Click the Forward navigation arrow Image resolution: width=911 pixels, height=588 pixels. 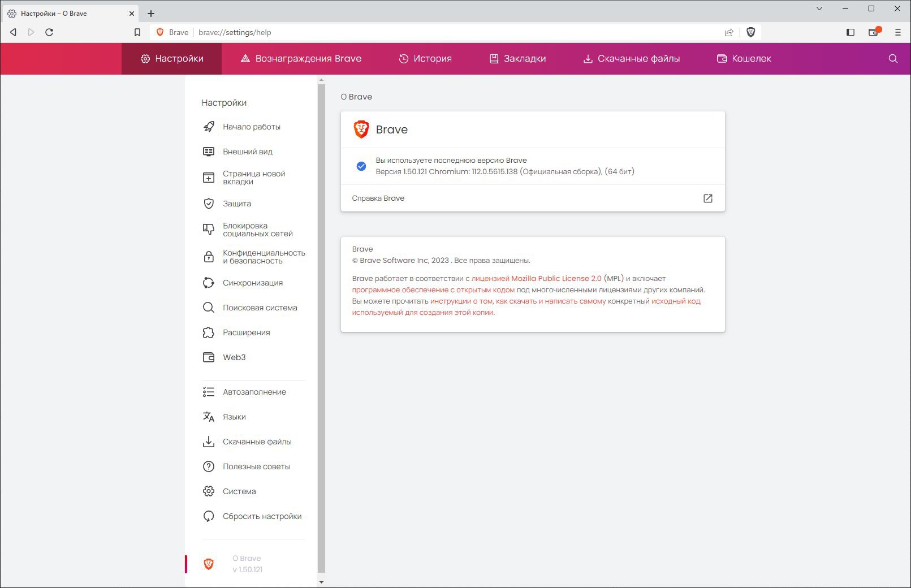(31, 32)
